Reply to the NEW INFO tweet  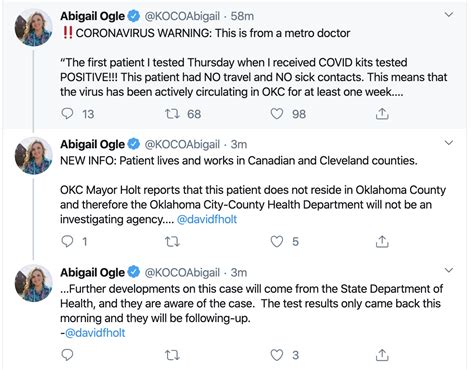68,241
